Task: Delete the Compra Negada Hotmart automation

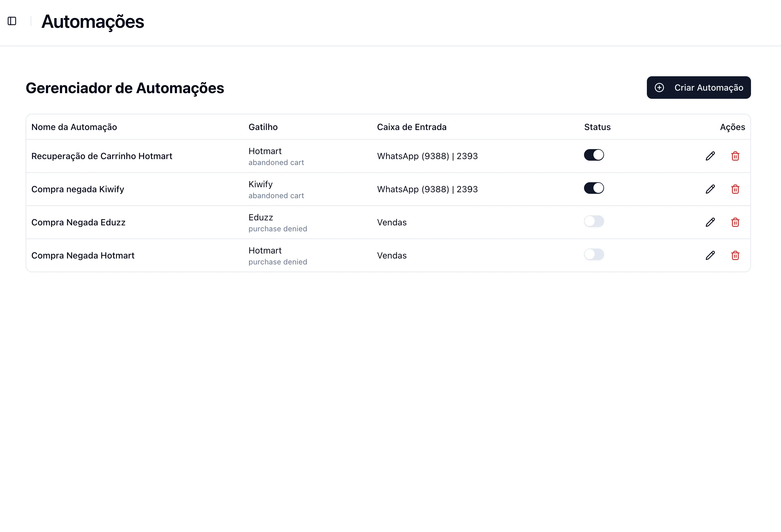Action: 735,255
